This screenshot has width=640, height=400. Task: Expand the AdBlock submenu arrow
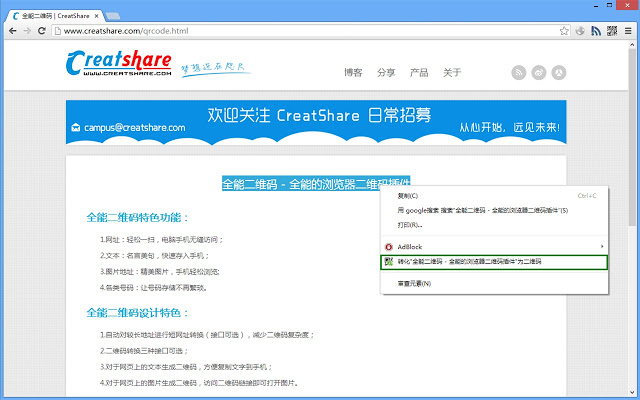pos(602,247)
